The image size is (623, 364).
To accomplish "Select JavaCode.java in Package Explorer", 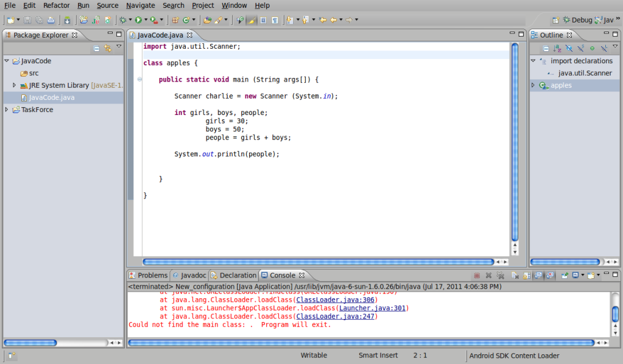I will pyautogui.click(x=51, y=97).
